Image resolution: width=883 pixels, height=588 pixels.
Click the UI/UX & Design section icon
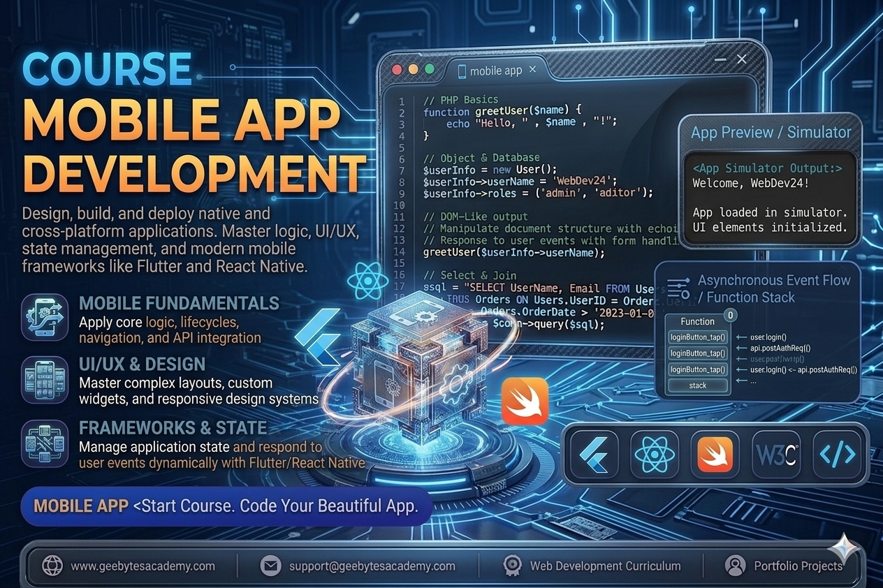45,380
